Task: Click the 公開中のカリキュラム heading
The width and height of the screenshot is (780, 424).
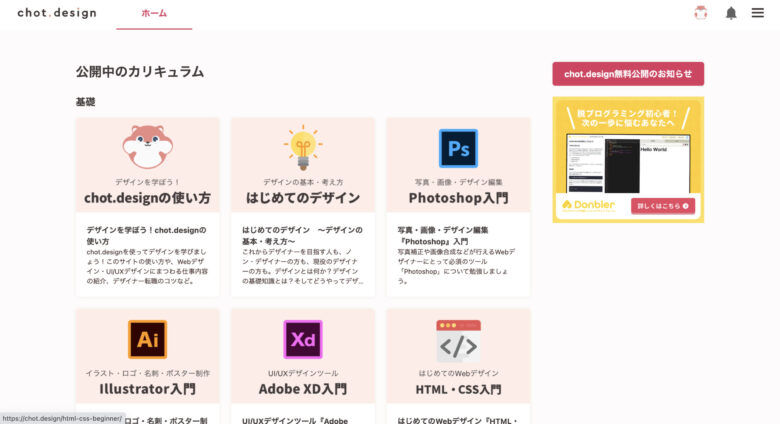Action: (x=140, y=72)
